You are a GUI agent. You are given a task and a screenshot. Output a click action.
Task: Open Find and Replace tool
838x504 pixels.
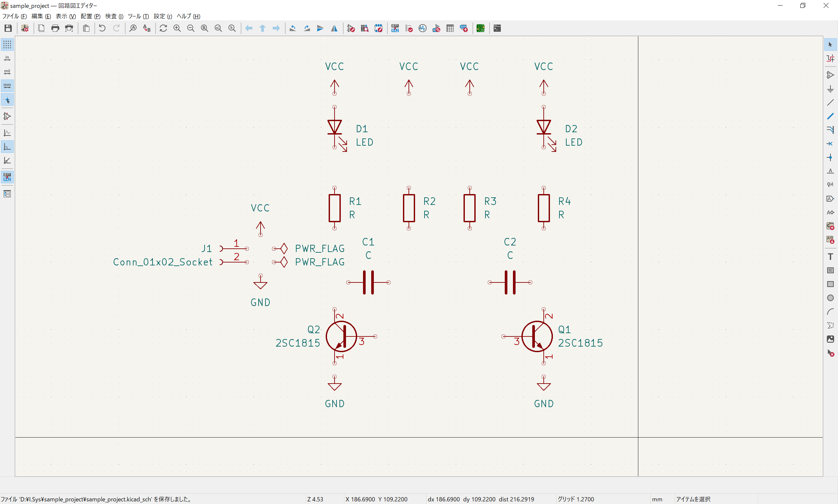click(147, 28)
